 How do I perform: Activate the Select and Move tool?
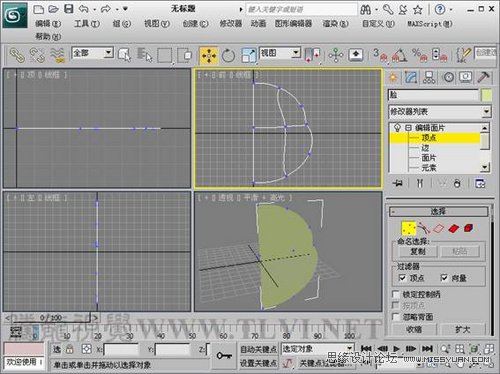209,55
